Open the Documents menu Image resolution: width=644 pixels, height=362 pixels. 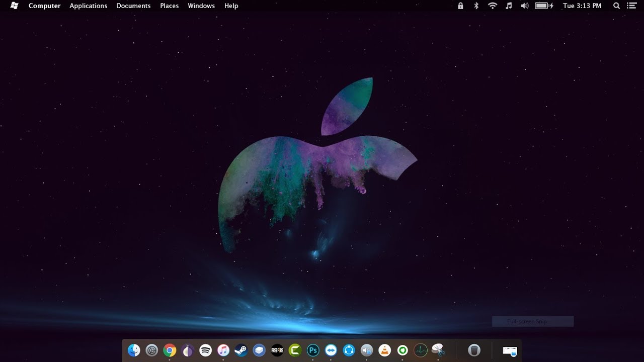(x=133, y=6)
